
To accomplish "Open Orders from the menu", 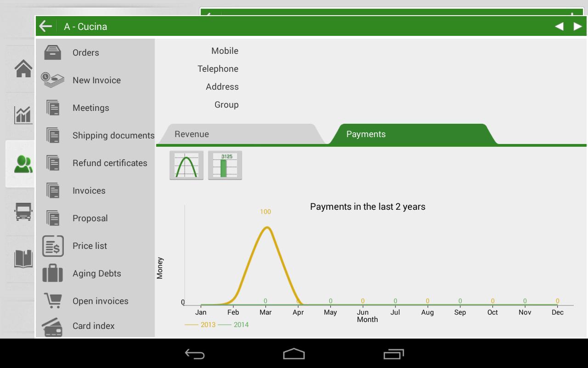I will pyautogui.click(x=85, y=53).
